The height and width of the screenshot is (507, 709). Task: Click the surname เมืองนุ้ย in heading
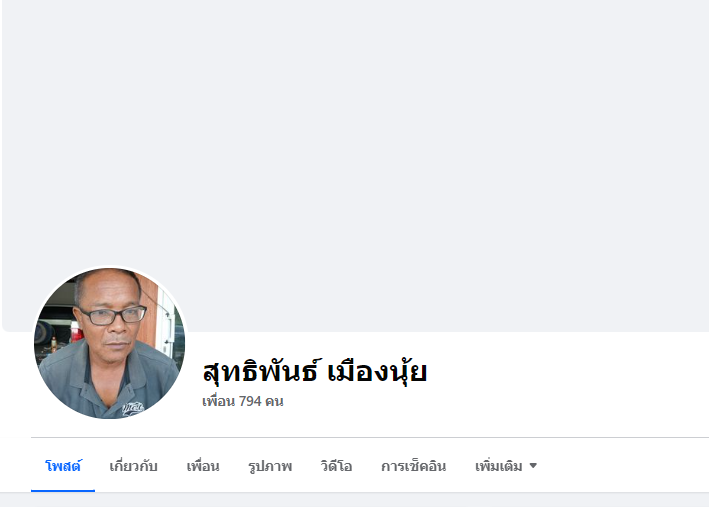tap(377, 371)
